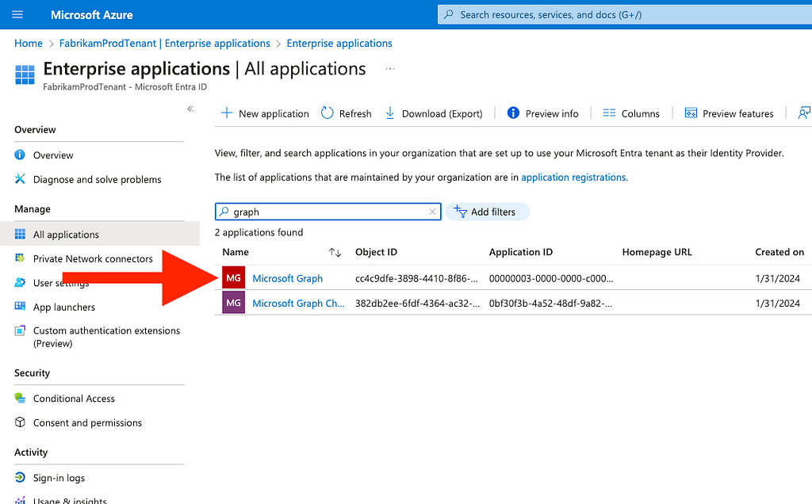Click the Add filters button
The width and height of the screenshot is (812, 504).
[x=488, y=212]
